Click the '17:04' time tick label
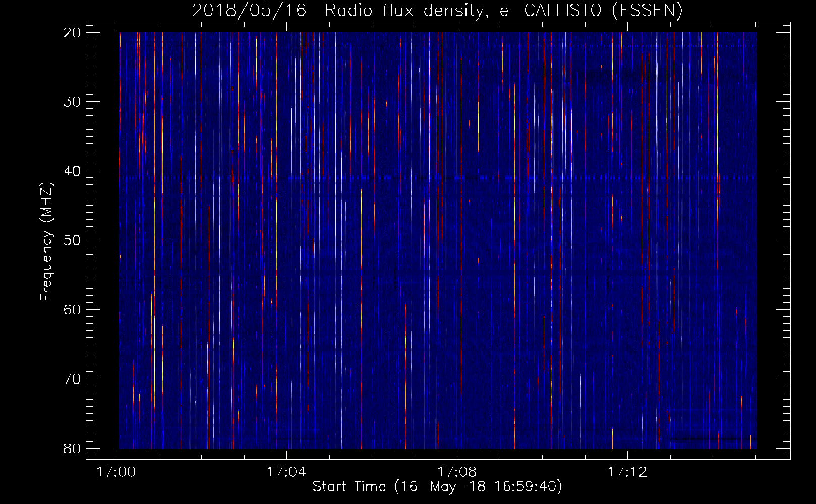816x504 pixels. [286, 472]
